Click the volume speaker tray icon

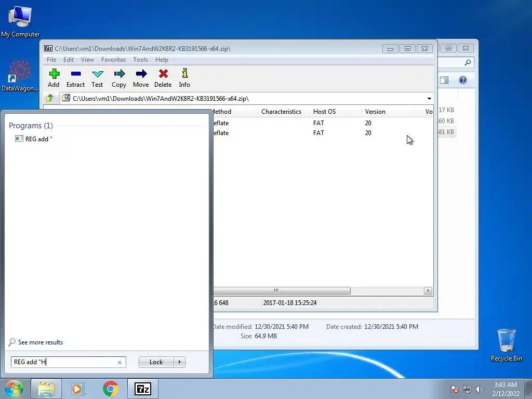point(479,389)
